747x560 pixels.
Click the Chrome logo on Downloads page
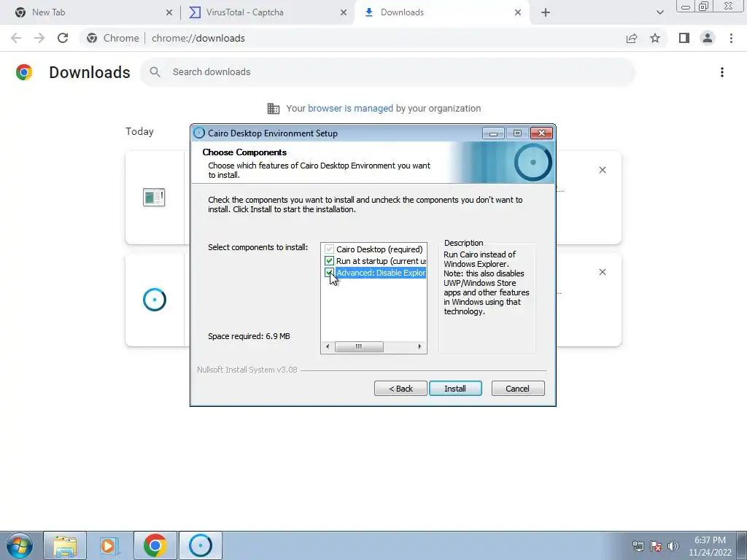click(24, 72)
